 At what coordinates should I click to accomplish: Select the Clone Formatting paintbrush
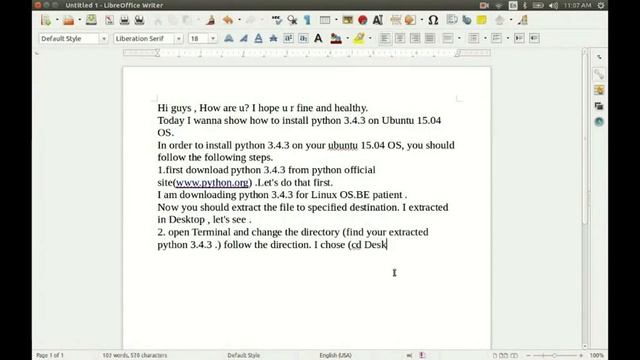click(211, 20)
